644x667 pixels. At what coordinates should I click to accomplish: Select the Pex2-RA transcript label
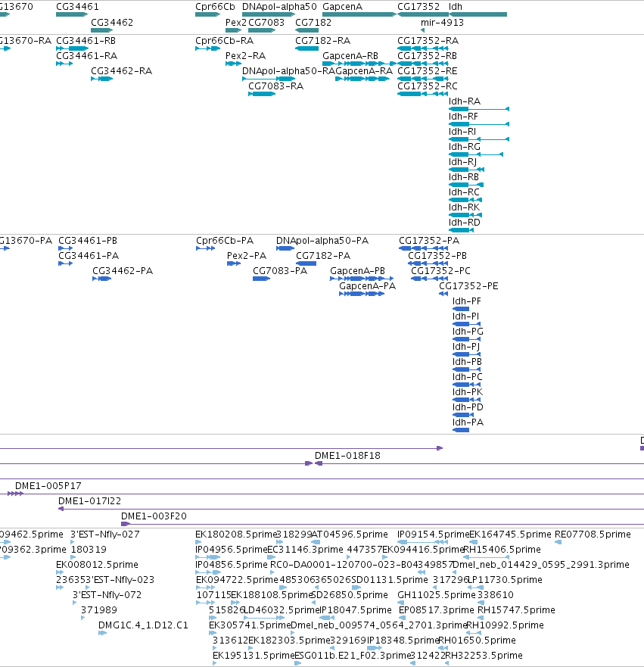pyautogui.click(x=246, y=56)
